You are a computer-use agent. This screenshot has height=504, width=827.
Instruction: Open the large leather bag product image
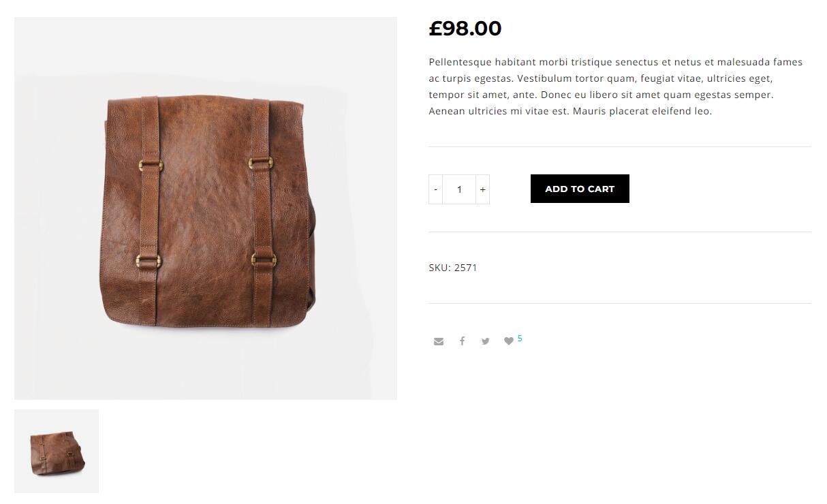[206, 208]
